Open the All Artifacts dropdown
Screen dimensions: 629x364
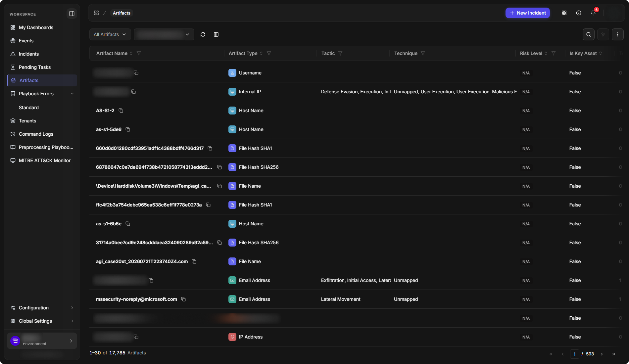point(110,34)
